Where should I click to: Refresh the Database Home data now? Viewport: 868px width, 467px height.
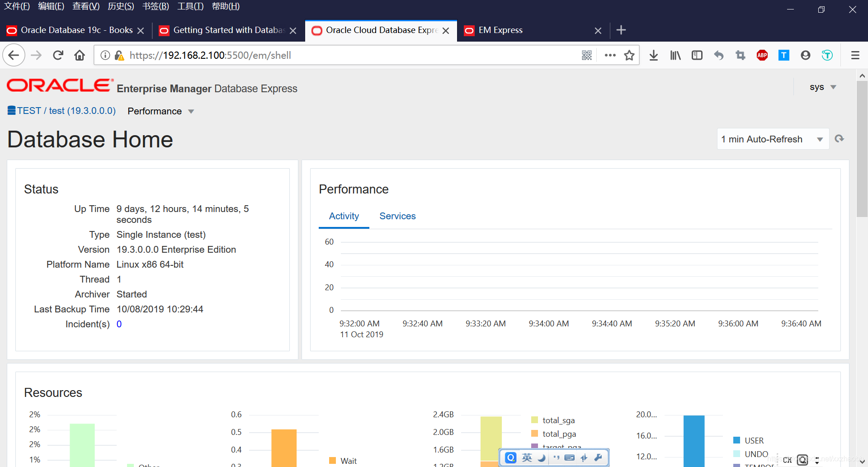coord(840,139)
